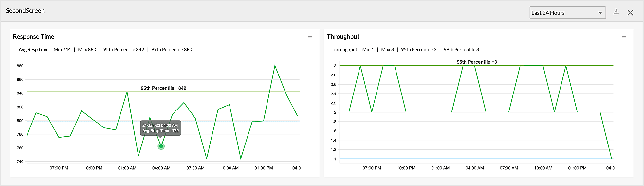Open the Throughput chart hamburger menu
Screen dimensions: 644x186
pyautogui.click(x=624, y=37)
